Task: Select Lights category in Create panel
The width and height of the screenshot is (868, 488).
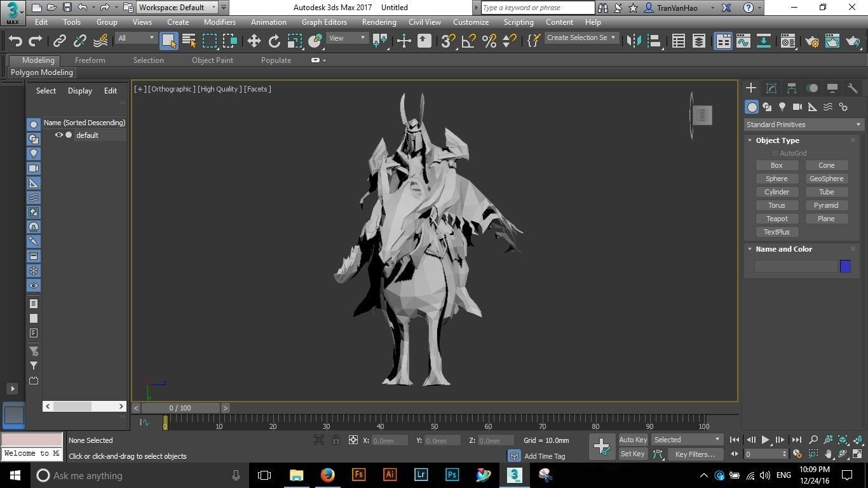Action: coord(783,107)
